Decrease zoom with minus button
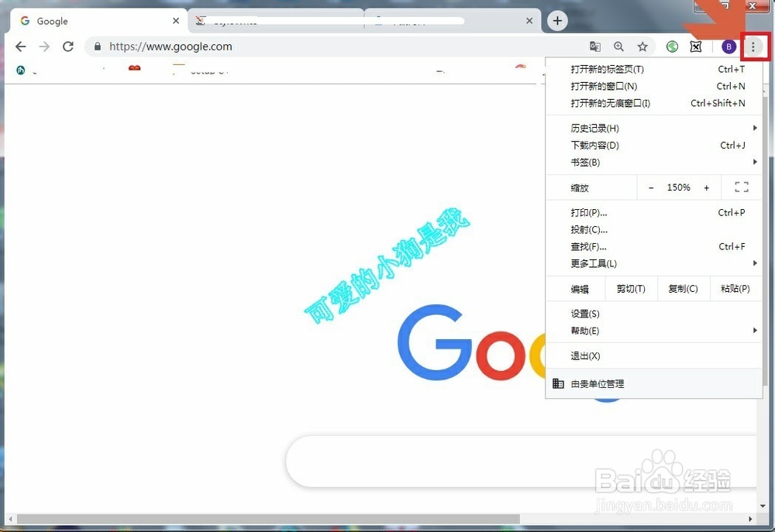The height and width of the screenshot is (532, 775). [x=651, y=187]
